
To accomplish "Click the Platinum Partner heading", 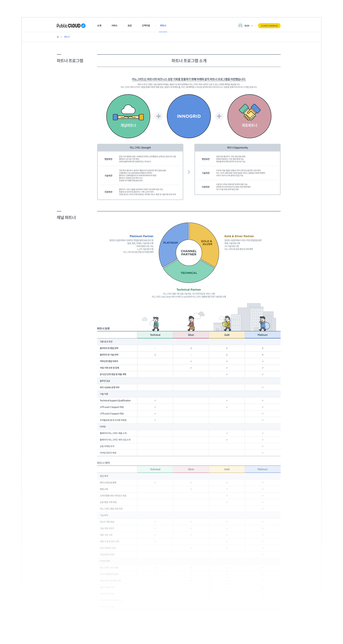I will coord(141,236).
